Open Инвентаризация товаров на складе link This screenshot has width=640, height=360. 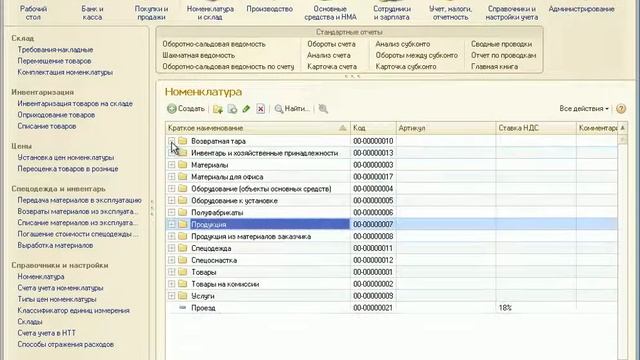point(75,103)
